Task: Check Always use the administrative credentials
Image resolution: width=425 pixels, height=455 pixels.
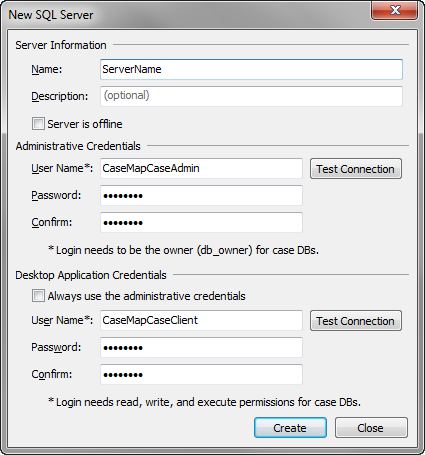Action: (38, 296)
